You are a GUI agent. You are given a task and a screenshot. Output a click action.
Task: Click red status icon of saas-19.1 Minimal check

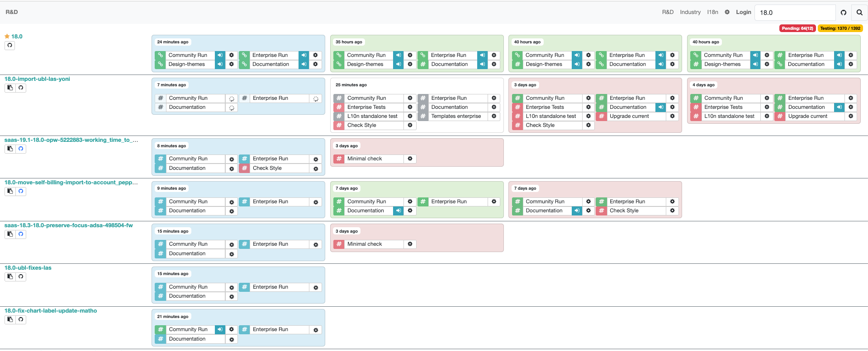pos(339,159)
